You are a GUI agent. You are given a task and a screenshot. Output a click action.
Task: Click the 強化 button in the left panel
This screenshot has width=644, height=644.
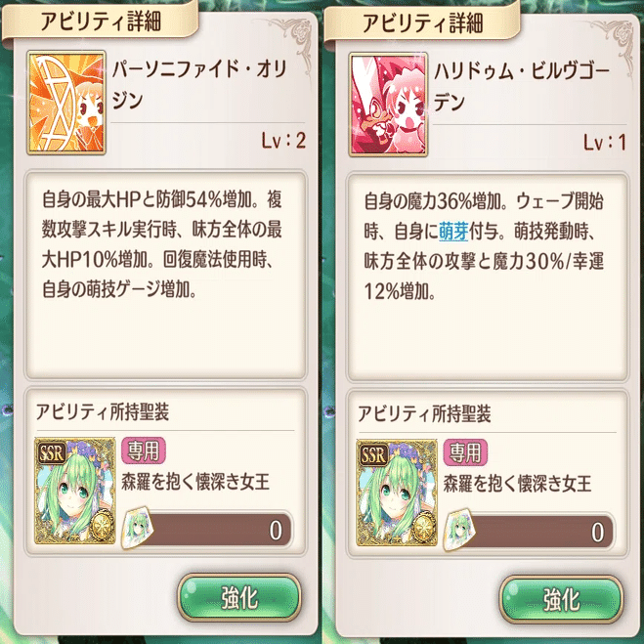pos(239,598)
